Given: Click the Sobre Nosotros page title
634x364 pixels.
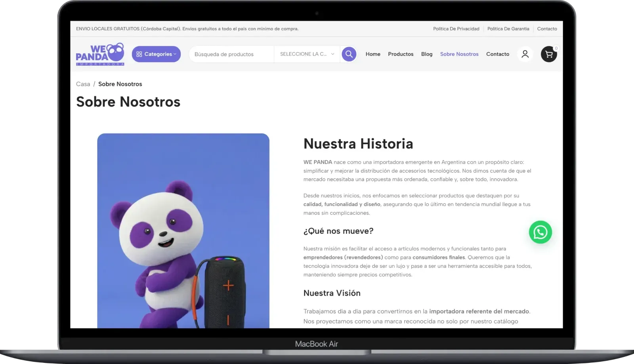Looking at the screenshot, I should 128,102.
